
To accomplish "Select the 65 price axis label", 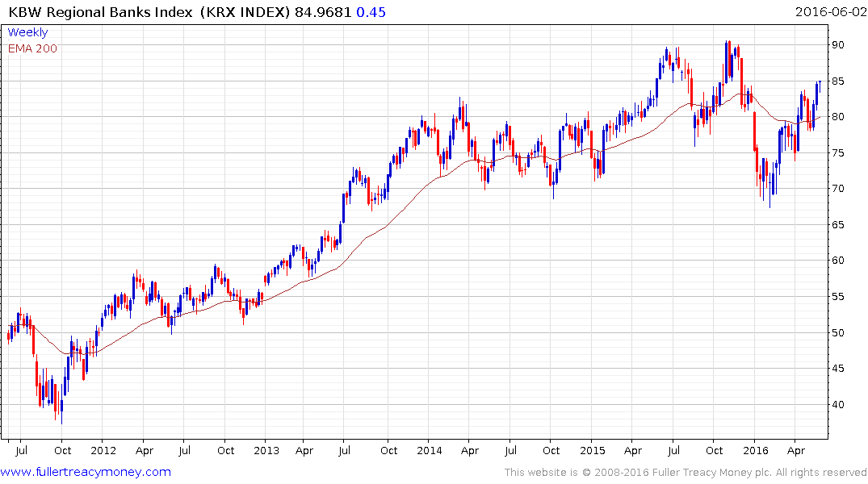I will 837,224.
